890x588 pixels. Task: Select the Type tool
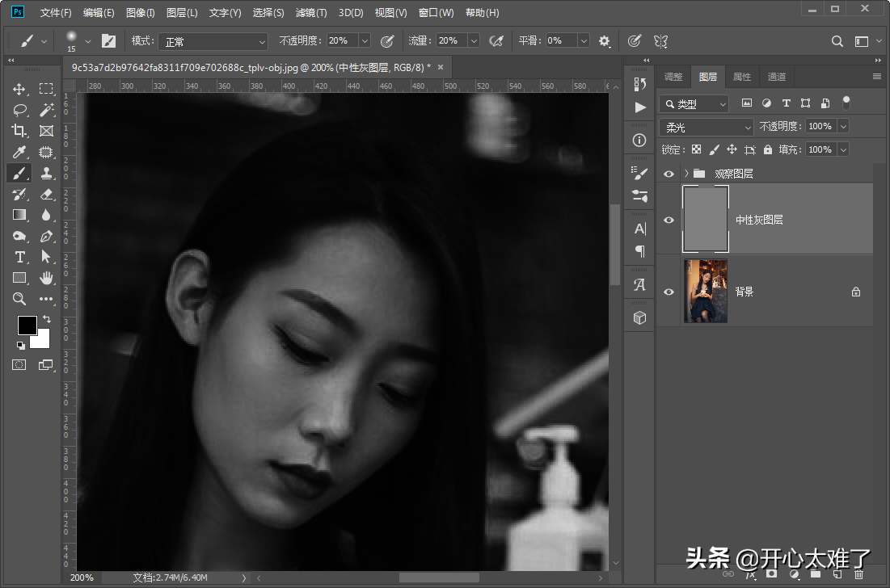19,257
